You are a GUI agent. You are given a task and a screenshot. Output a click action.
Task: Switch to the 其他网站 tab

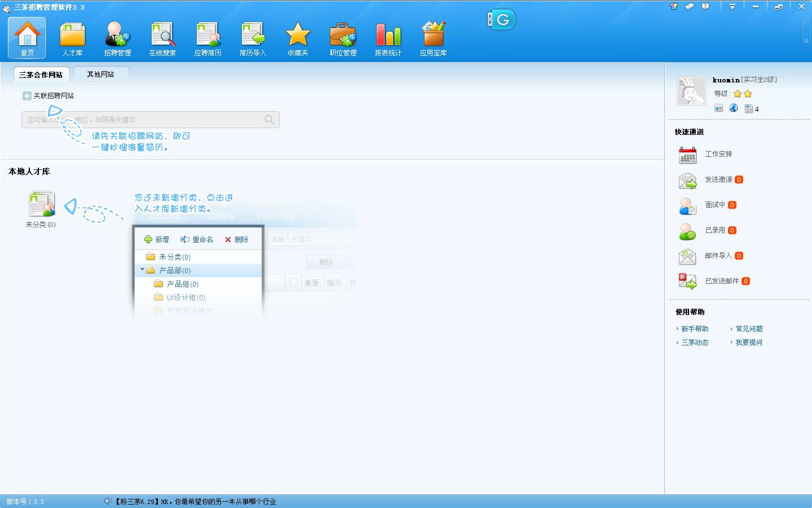pos(100,75)
